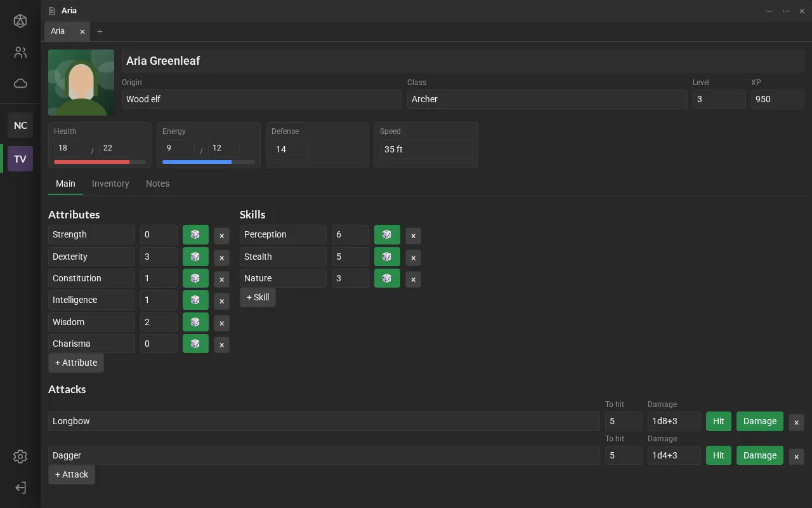Roll the Charisma attribute dice
Image resolution: width=812 pixels, height=508 pixels.
(x=195, y=344)
